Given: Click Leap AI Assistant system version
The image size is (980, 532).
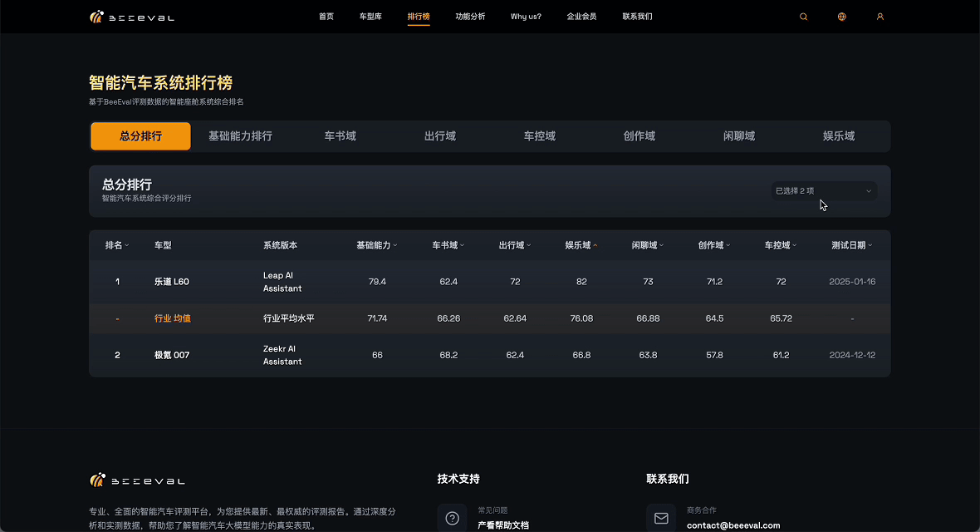Looking at the screenshot, I should point(282,282).
